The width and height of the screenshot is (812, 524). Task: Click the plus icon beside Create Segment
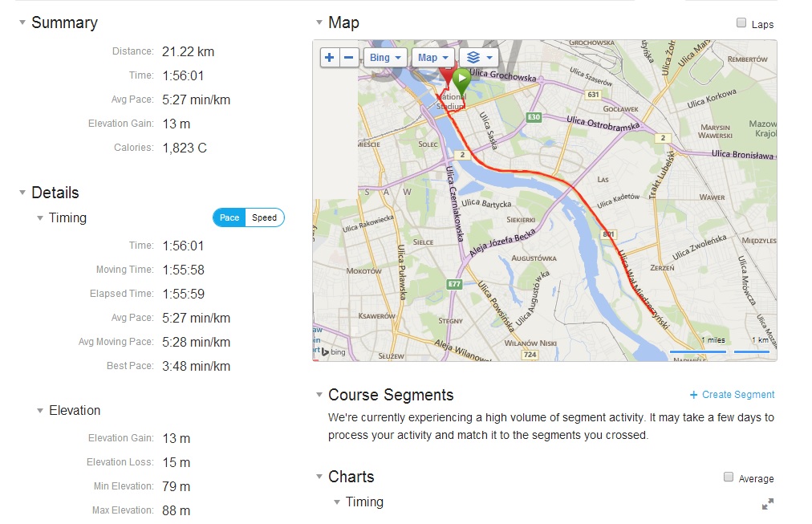pos(694,395)
